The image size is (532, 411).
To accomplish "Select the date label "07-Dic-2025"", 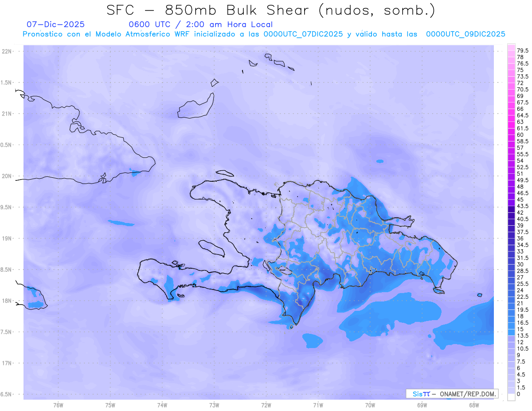I will click(55, 24).
